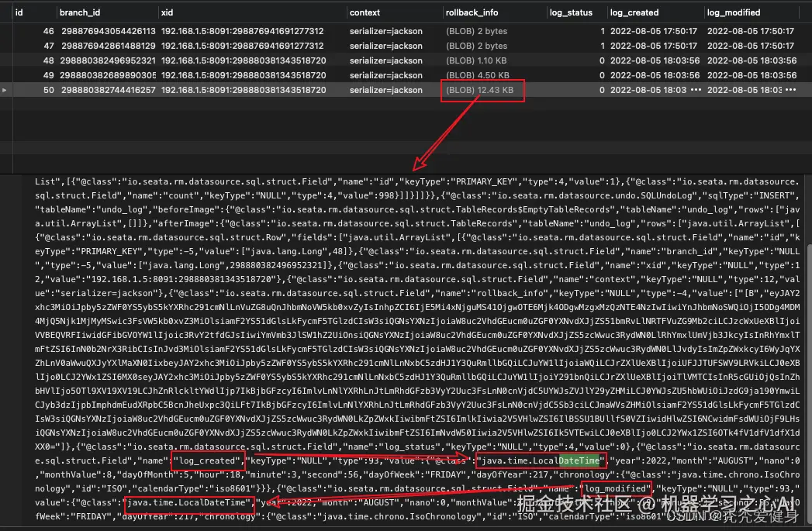The height and width of the screenshot is (531, 812).
Task: Open ellipsis button in row 50 log_created cell
Action: (696, 90)
